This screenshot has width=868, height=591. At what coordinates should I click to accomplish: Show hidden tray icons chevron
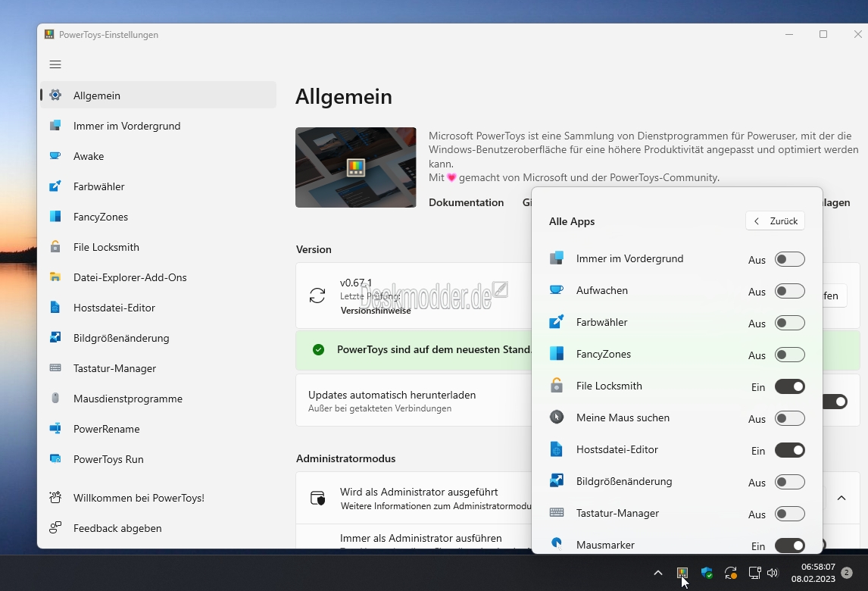click(658, 573)
